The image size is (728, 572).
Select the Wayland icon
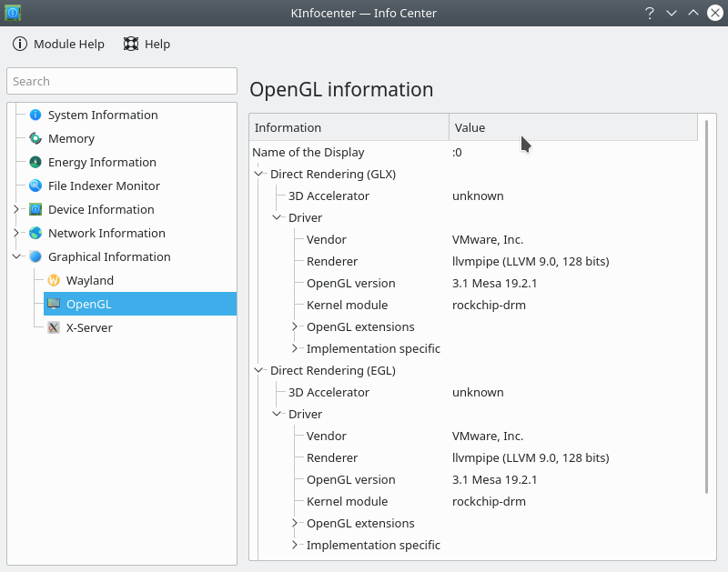click(54, 280)
